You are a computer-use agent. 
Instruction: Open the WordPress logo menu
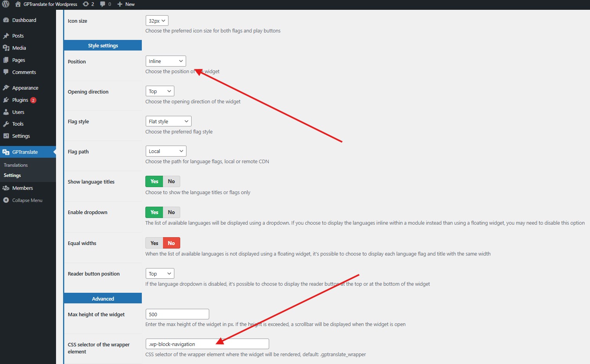click(x=6, y=4)
